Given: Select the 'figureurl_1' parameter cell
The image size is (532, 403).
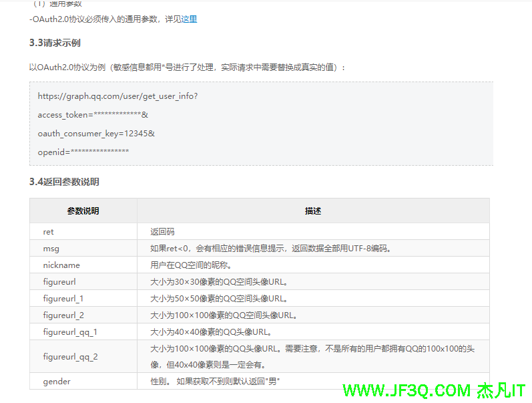Looking at the screenshot, I should [x=63, y=299].
